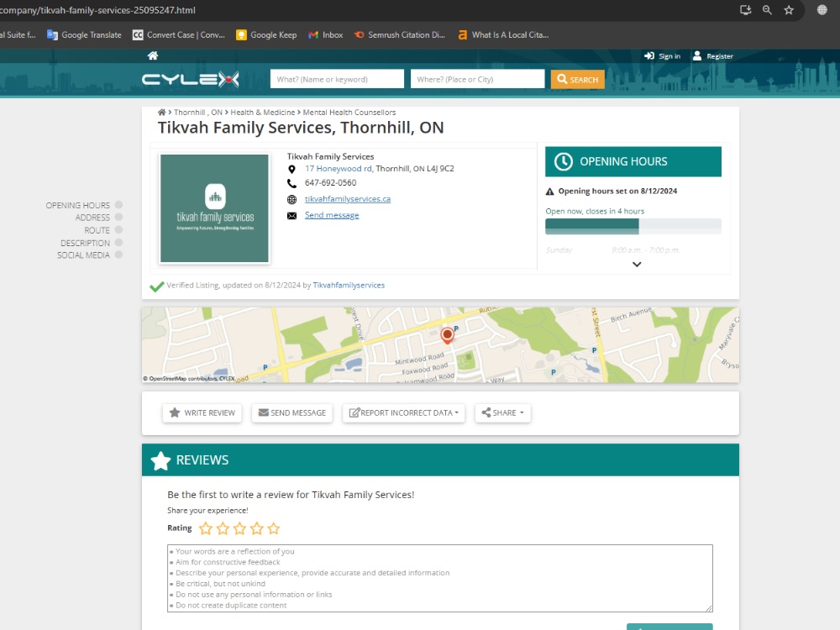Rate two stars
Screen dimensions: 840x630
(x=223, y=528)
